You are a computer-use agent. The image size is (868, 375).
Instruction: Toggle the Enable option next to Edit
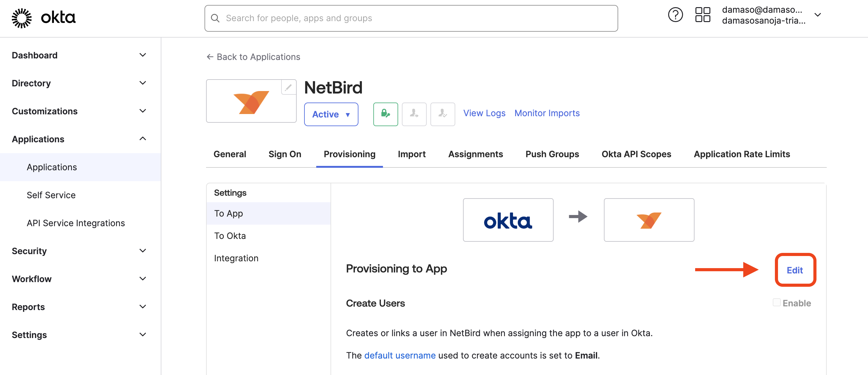777,303
